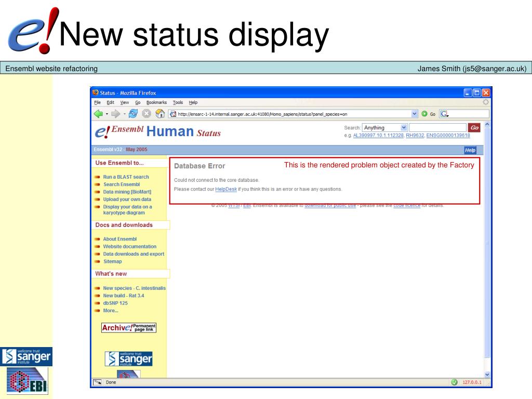Maximize the Firefox window
Image resolution: width=532 pixels, height=399 pixels.
(x=477, y=92)
